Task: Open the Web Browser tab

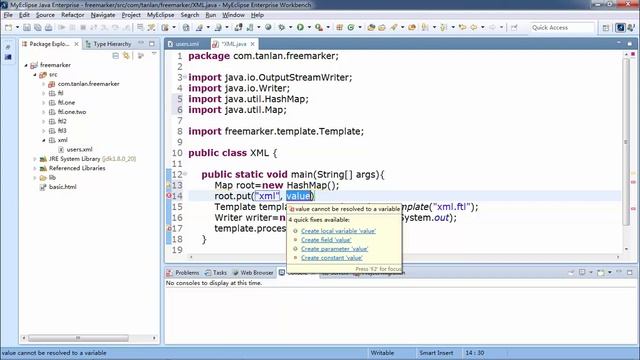Action: coord(253,272)
